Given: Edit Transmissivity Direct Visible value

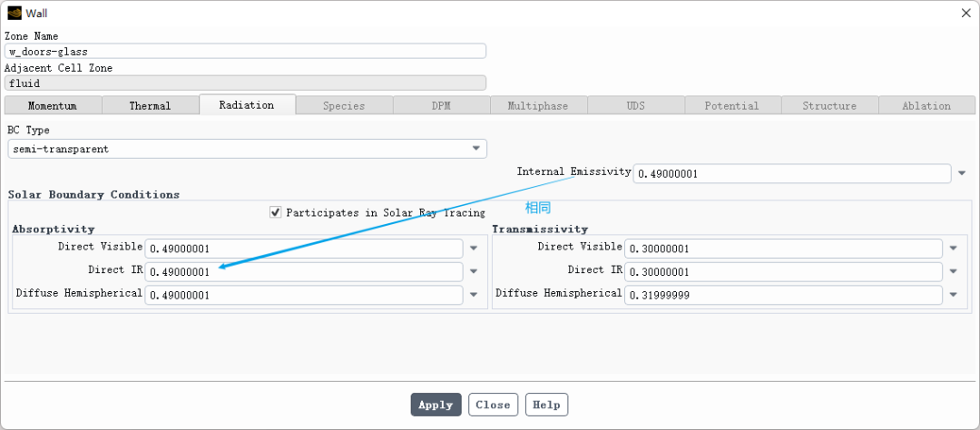Looking at the screenshot, I should click(x=783, y=249).
